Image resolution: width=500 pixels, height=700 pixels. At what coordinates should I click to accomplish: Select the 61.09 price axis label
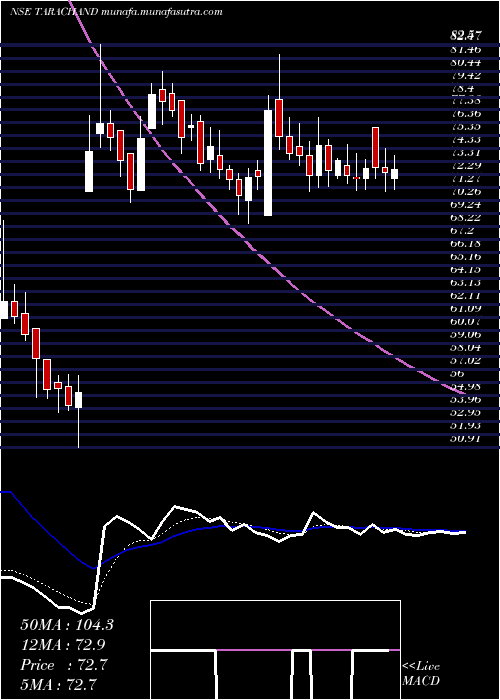466,309
